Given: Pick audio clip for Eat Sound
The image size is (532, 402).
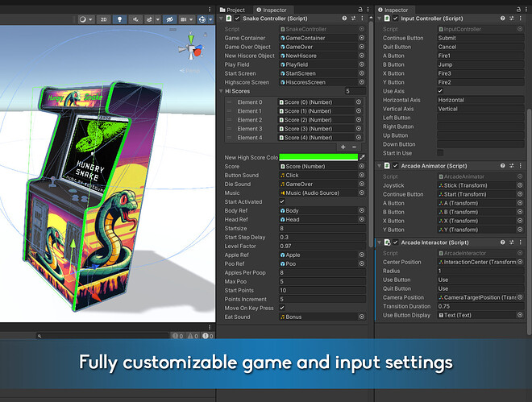Looking at the screenshot, I should (x=362, y=317).
